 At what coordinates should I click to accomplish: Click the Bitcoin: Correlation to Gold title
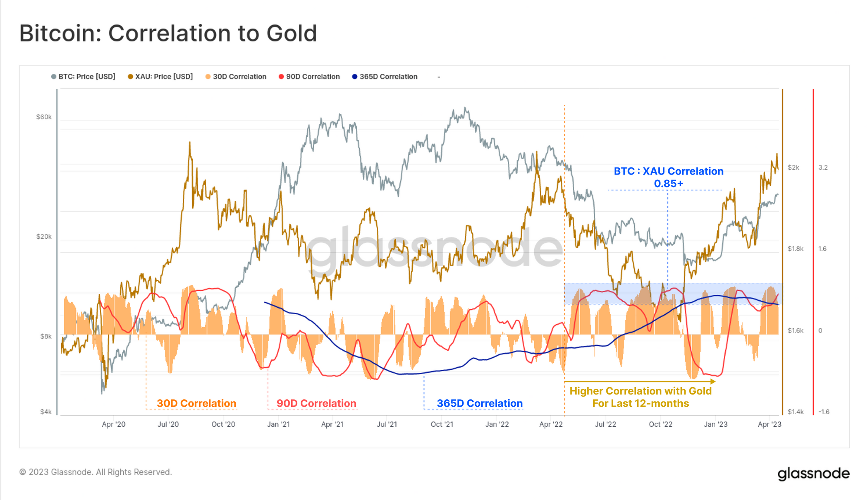pyautogui.click(x=168, y=33)
